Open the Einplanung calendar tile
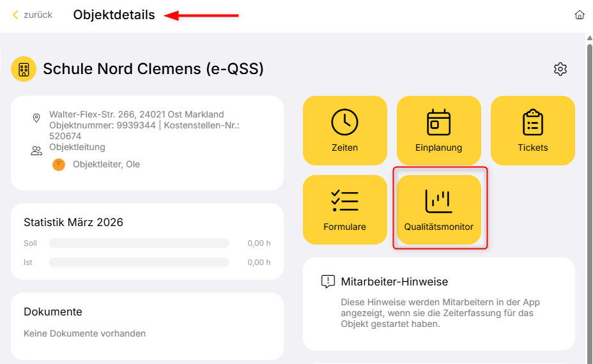The image size is (593, 364). pos(439,131)
